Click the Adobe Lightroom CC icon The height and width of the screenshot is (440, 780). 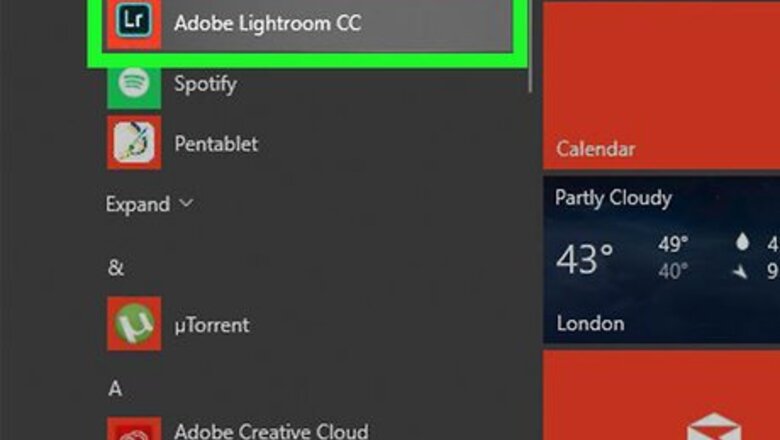134,22
